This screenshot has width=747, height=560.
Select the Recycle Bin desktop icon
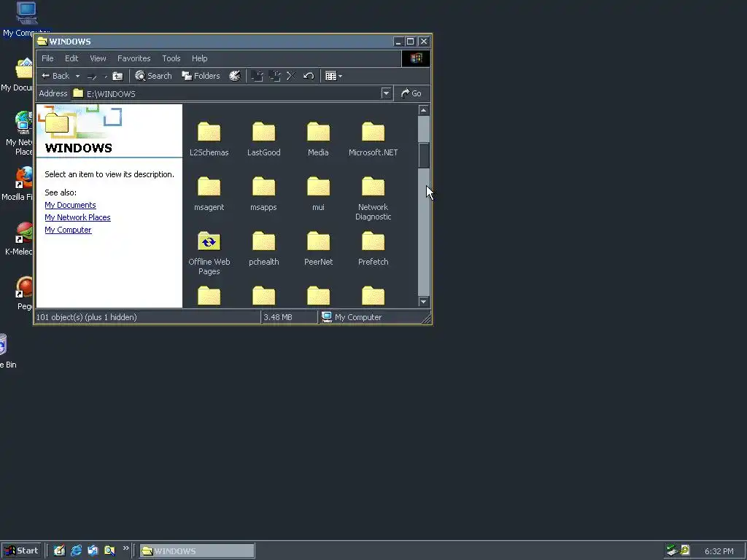(7, 351)
